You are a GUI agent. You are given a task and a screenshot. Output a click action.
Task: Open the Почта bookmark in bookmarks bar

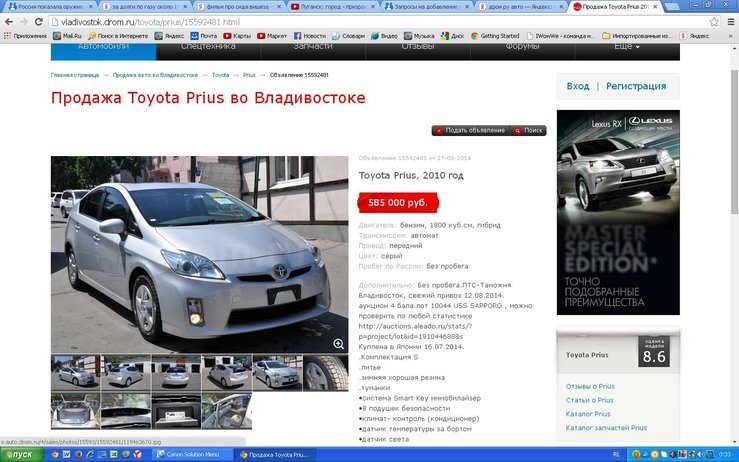(x=203, y=35)
